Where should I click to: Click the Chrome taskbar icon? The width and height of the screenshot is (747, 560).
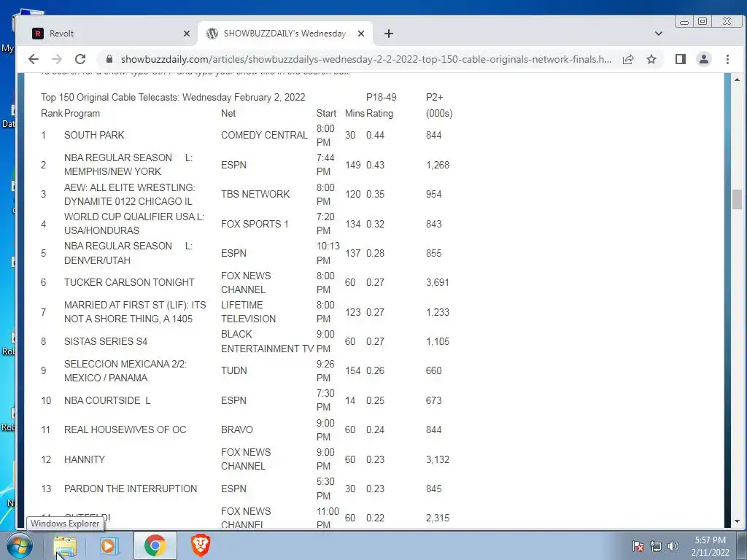tap(155, 545)
